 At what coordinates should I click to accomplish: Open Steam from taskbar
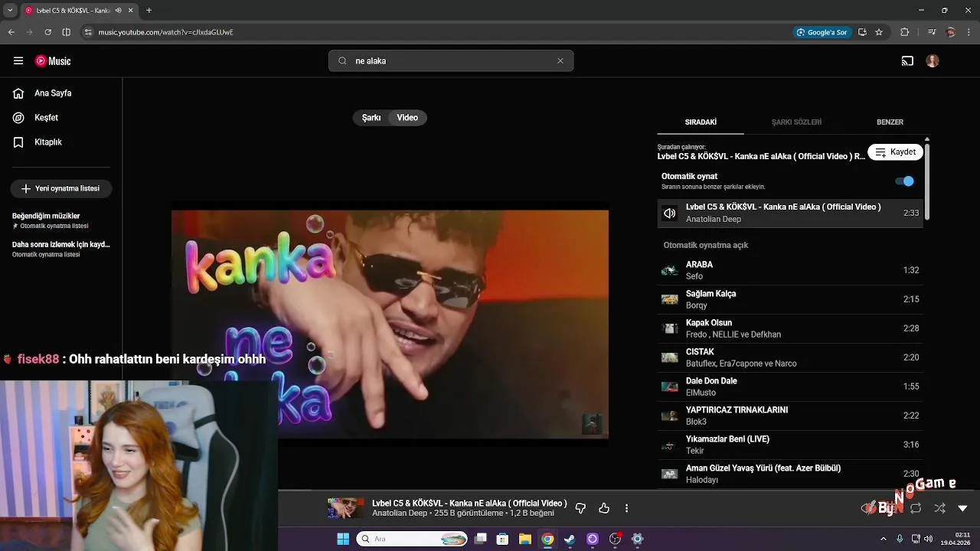pos(570,539)
